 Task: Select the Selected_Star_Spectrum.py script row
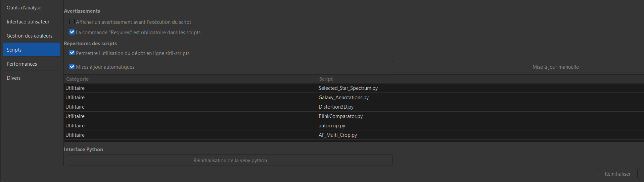(348, 88)
